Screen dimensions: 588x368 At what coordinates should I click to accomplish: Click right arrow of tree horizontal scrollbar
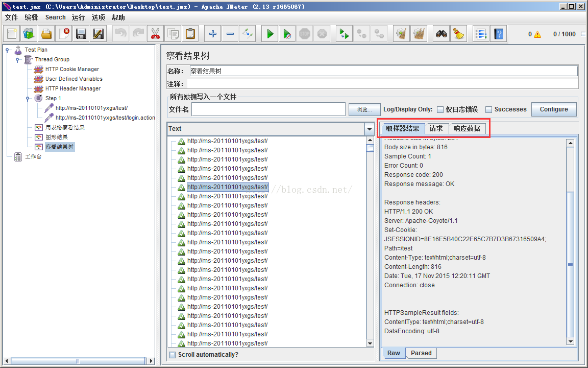pos(151,361)
